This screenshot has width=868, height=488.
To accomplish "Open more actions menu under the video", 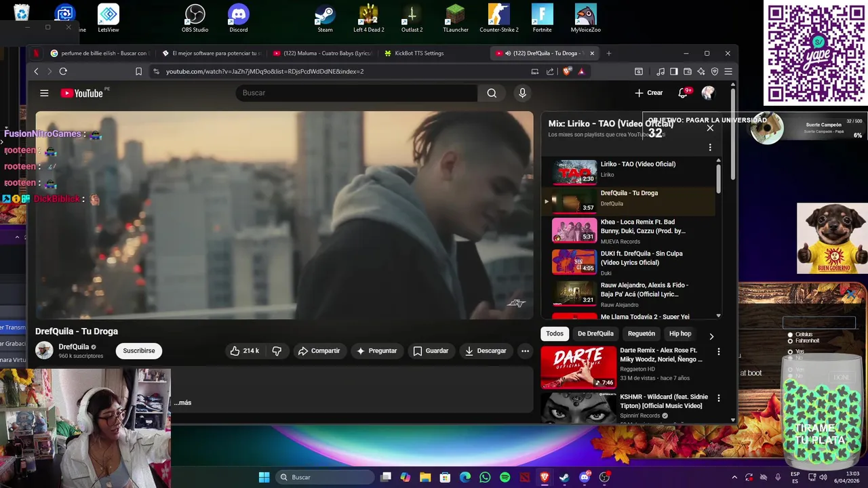I will click(525, 350).
